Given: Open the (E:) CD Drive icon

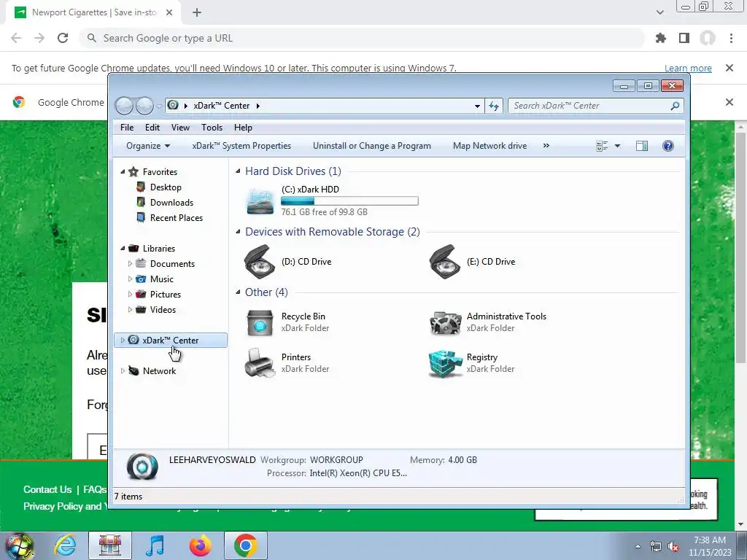Looking at the screenshot, I should [445, 262].
